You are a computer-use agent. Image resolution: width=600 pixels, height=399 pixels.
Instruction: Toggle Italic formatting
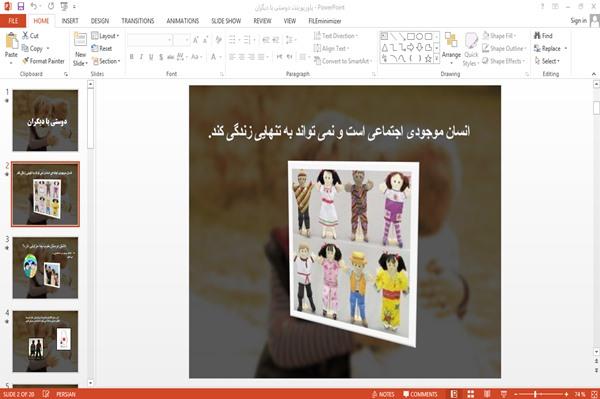(x=141, y=57)
